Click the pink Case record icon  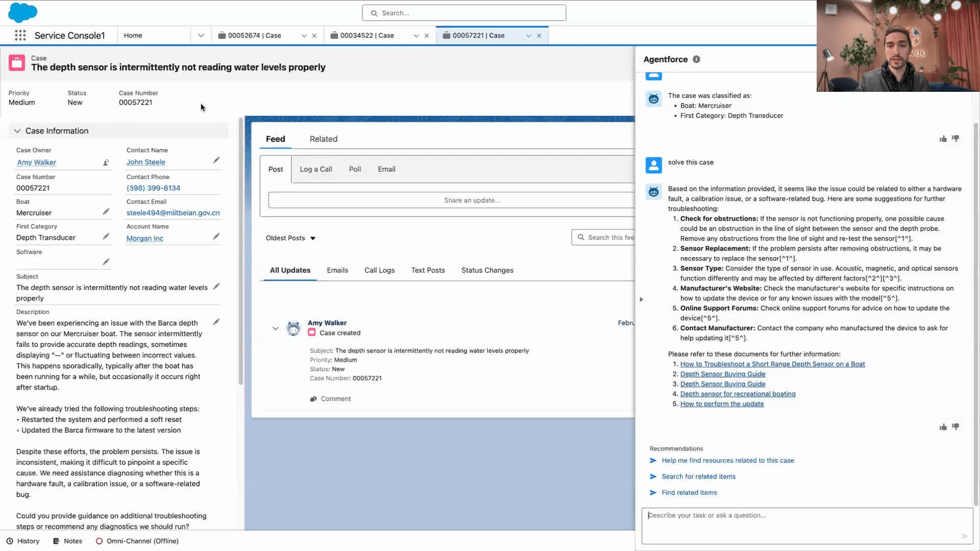coord(17,63)
